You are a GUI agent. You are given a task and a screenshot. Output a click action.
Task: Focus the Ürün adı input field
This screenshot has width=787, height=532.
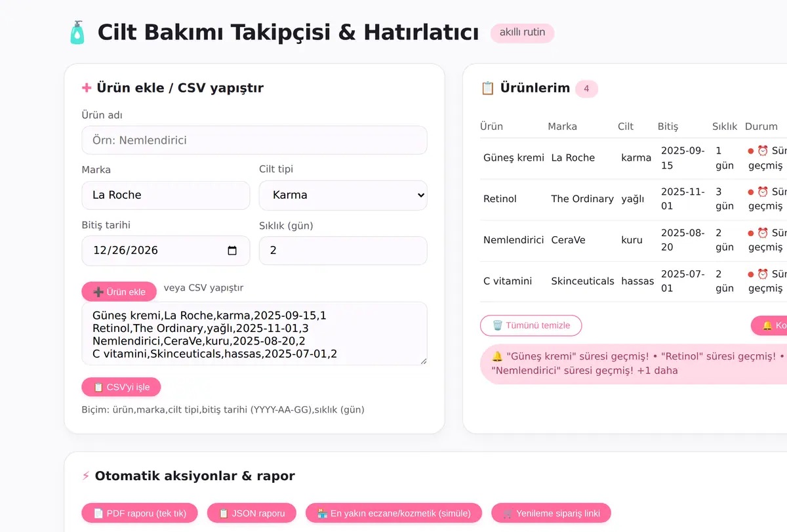point(254,140)
